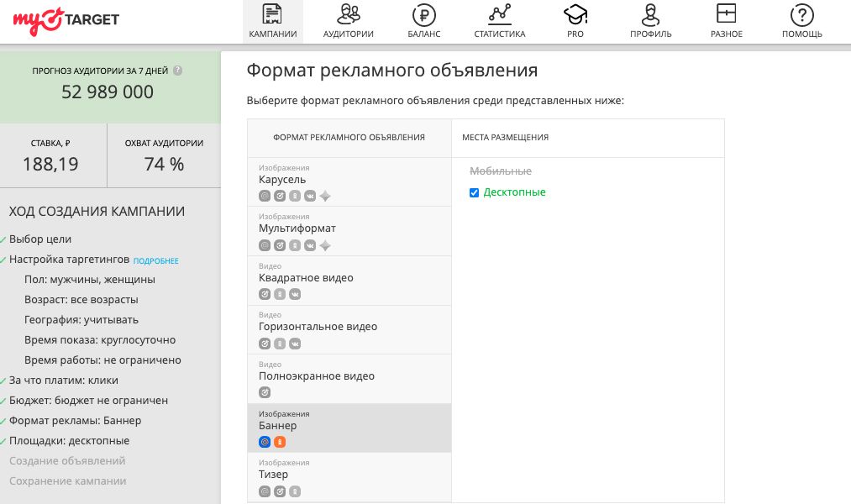Viewport: 851px width, 504px height.
Task: Open the Профиль user icon
Action: [x=650, y=15]
